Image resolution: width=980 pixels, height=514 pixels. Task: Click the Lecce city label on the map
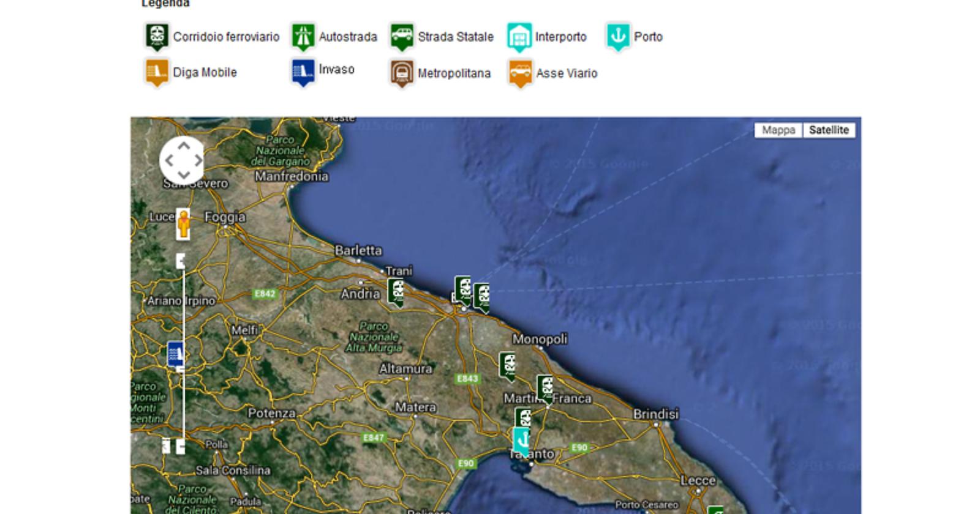(698, 481)
